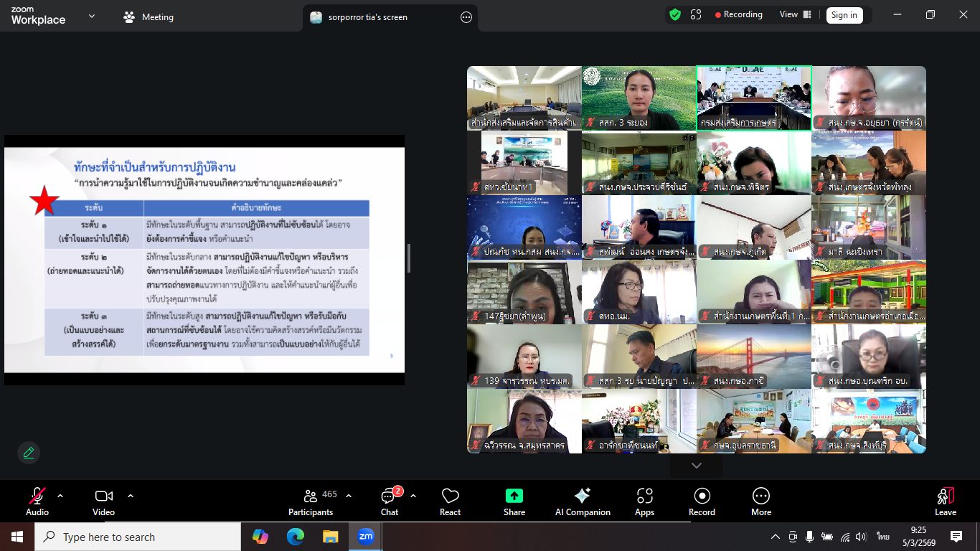Open the Zoom Workplace dropdown chevron
980x551 pixels.
pos(92,16)
